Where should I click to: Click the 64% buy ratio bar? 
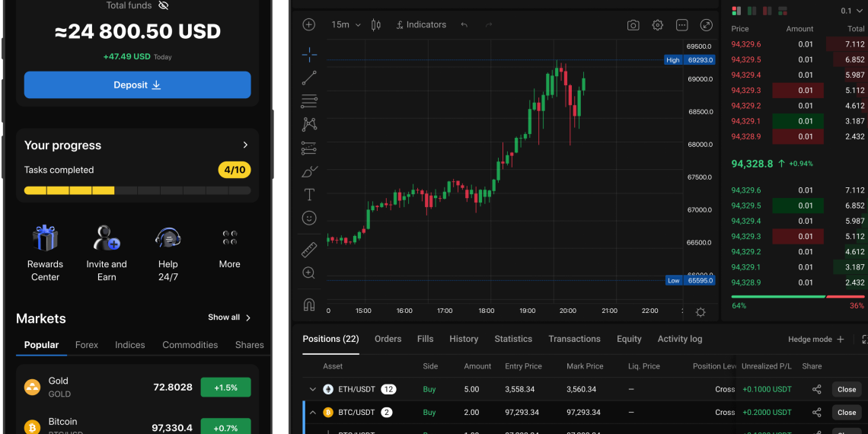point(777,297)
